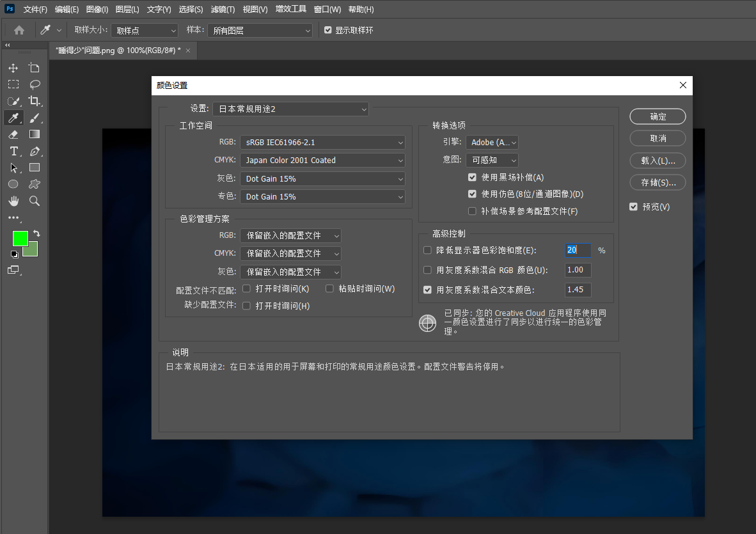Select the Ellipse shape tool

tap(13, 184)
